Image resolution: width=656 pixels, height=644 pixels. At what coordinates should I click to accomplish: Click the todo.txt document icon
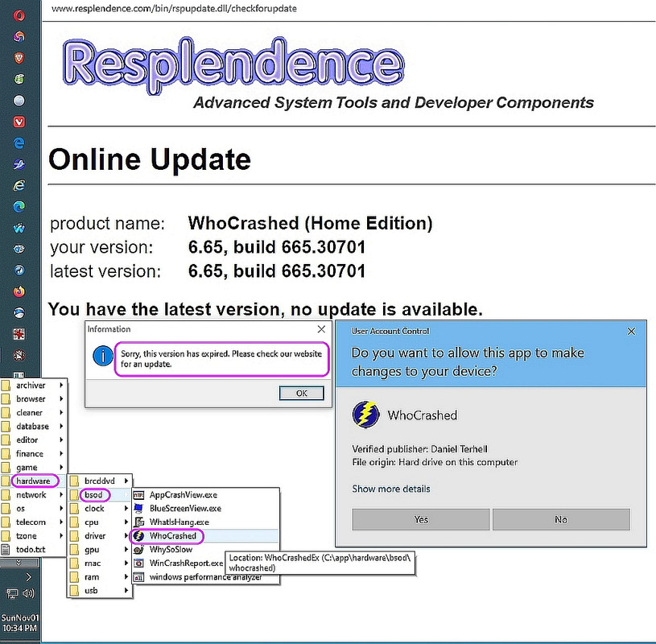pos(6,550)
